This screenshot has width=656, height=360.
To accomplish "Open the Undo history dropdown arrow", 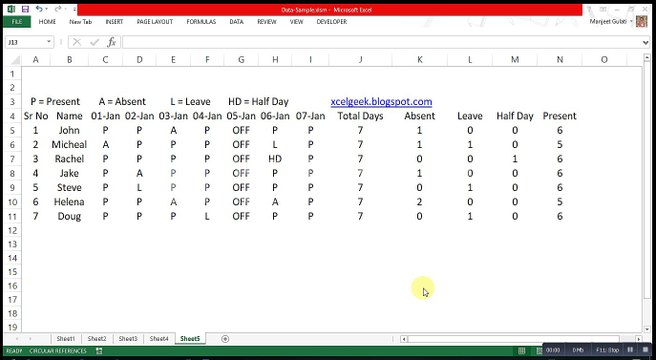I will [46, 9].
